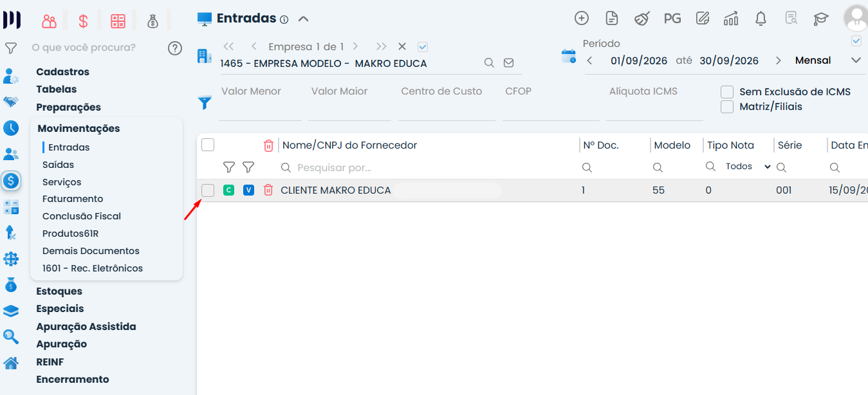The width and height of the screenshot is (868, 395).
Task: Go to previous period arrow
Action: click(x=589, y=60)
